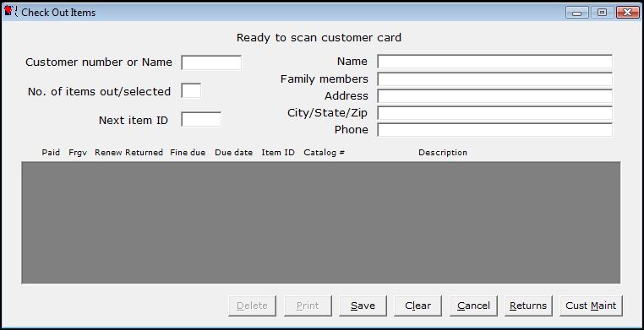
Task: Click the Delete button
Action: click(252, 306)
